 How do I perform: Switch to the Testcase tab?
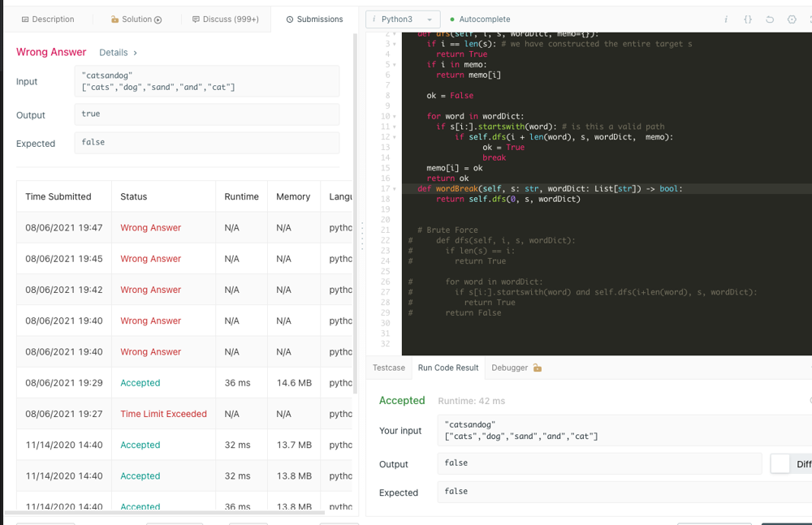(389, 368)
